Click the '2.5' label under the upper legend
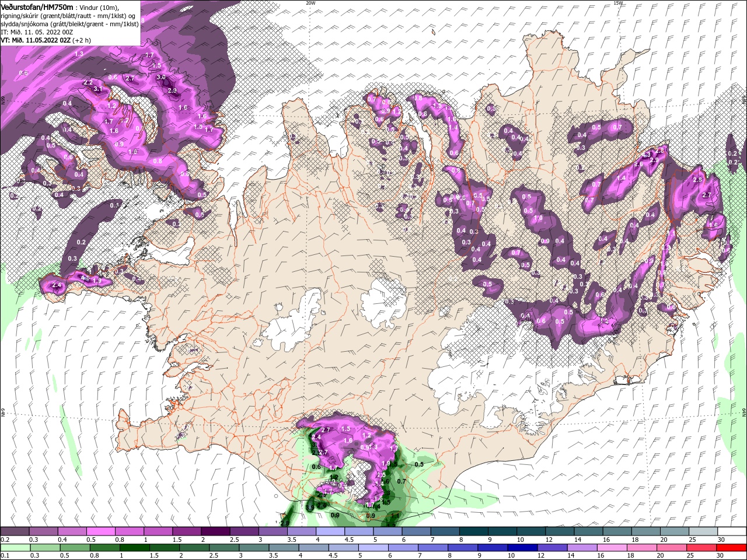The image size is (747, 560). pyautogui.click(x=235, y=540)
